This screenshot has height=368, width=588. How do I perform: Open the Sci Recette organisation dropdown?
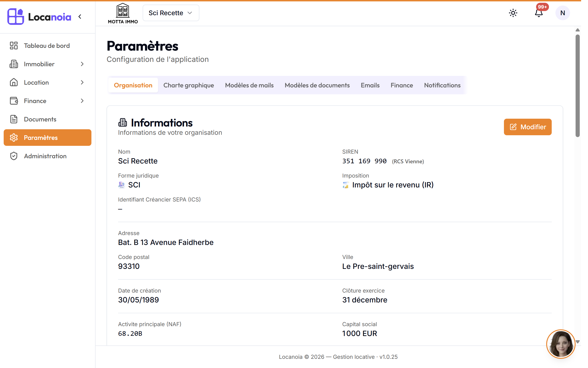point(171,13)
